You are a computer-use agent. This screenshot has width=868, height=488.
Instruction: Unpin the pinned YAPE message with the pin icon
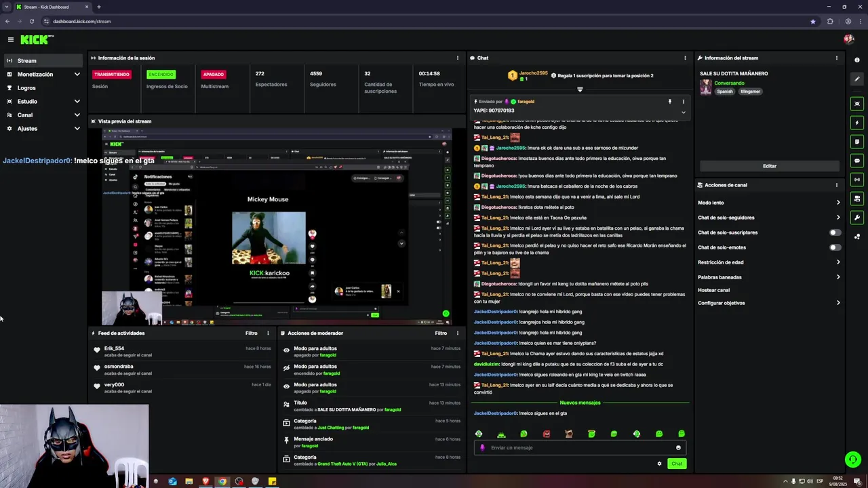669,102
